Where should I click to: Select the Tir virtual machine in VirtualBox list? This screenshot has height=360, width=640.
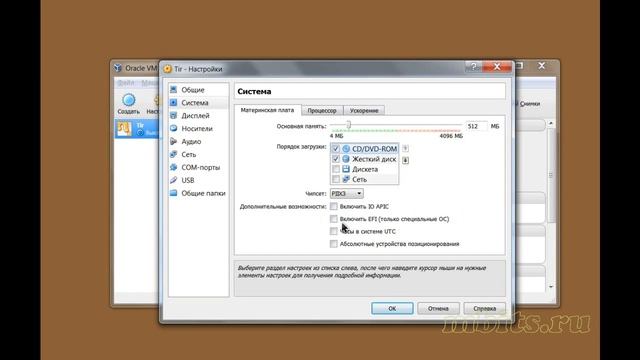pos(137,129)
